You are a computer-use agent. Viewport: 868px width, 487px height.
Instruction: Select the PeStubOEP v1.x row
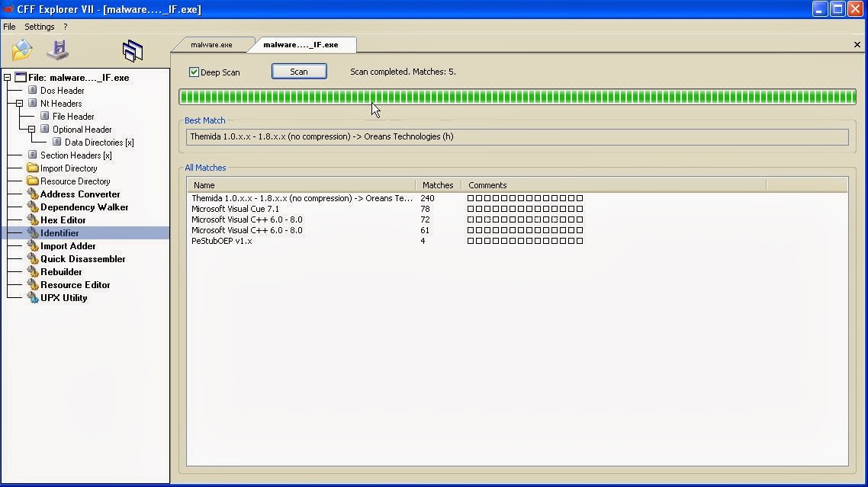tap(517, 241)
